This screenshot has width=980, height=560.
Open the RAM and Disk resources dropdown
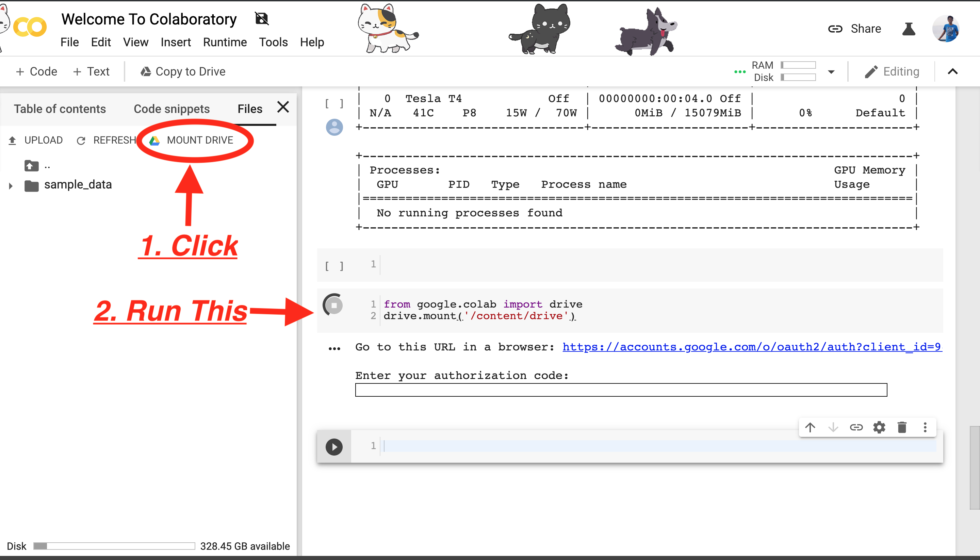point(831,71)
